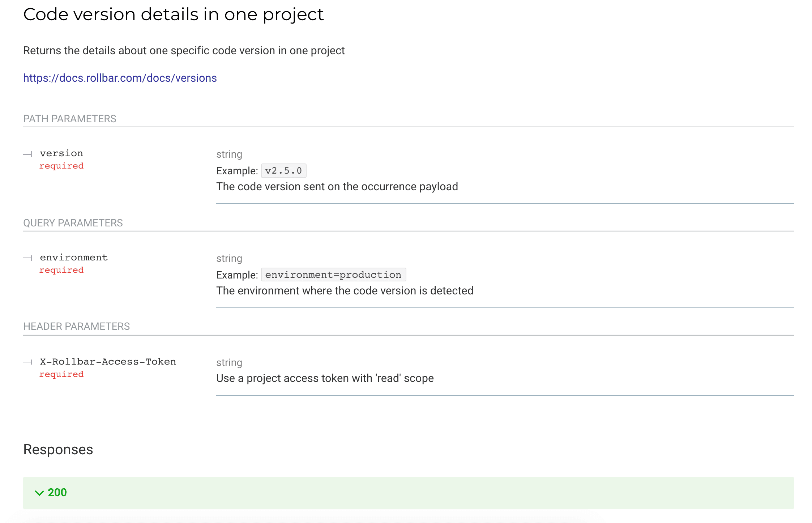Click 'The environment where the code version is detected'
Screen dimensions: 812x523
(345, 290)
